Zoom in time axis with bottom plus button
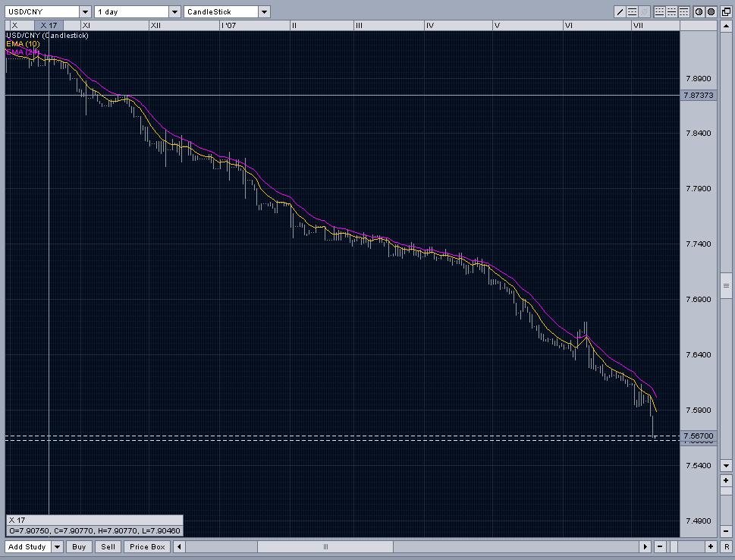This screenshot has height=560, width=735. 711,546
